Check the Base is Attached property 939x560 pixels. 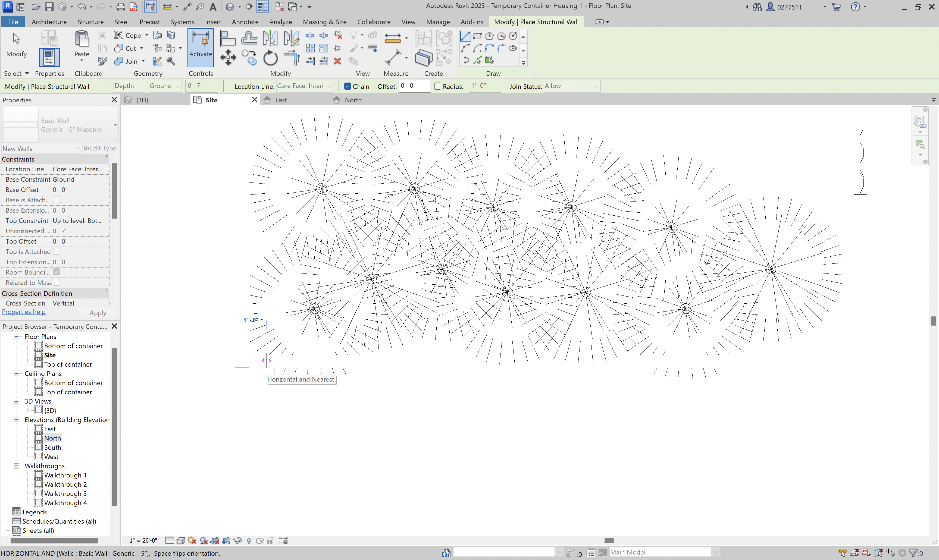(57, 200)
